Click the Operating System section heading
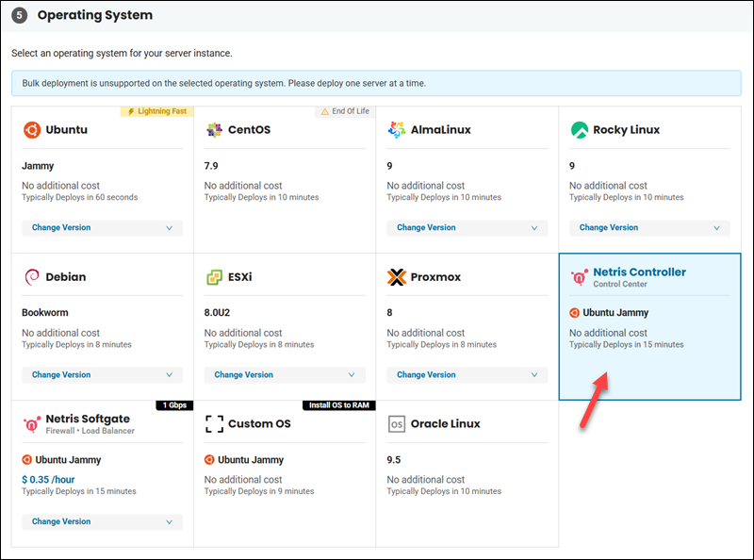 point(95,15)
